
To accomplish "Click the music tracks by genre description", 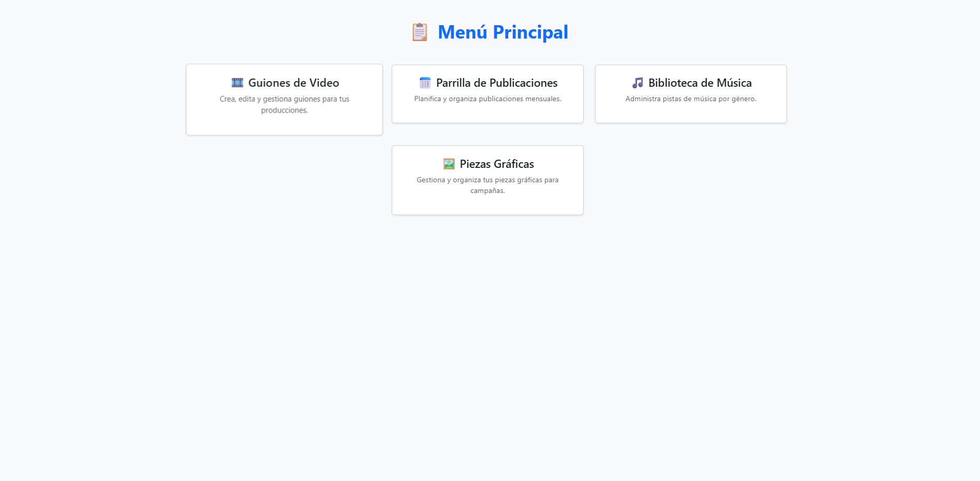I will point(690,98).
